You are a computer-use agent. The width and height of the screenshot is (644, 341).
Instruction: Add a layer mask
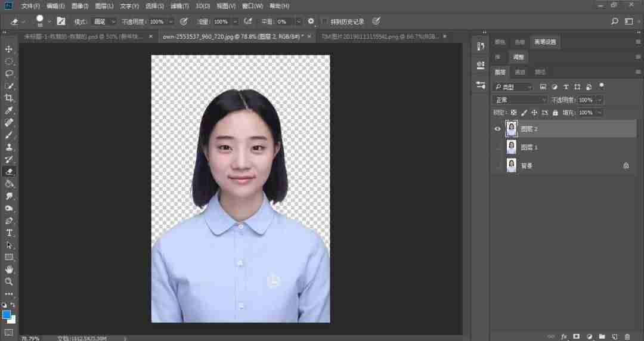pos(576,336)
